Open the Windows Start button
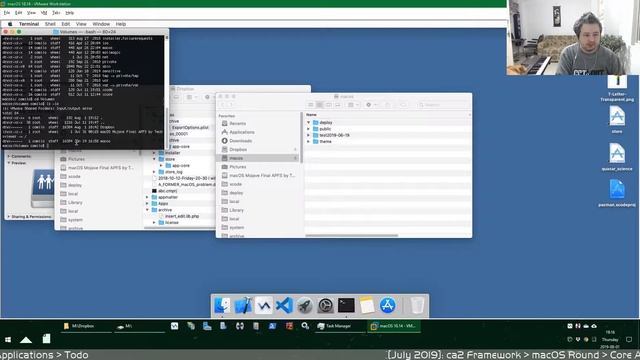 point(8,339)
